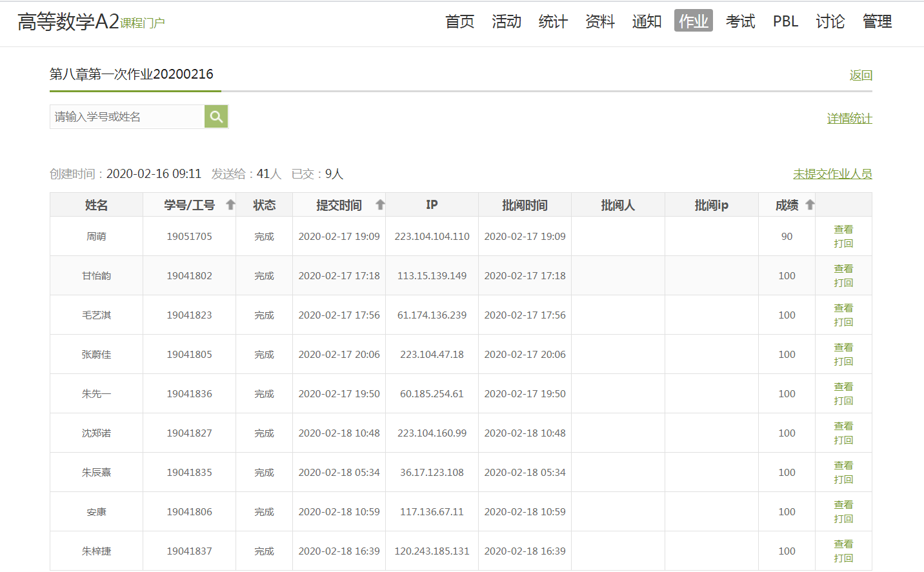The image size is (924, 572).
Task: Select student ID 19041823 cell
Action: pos(189,315)
